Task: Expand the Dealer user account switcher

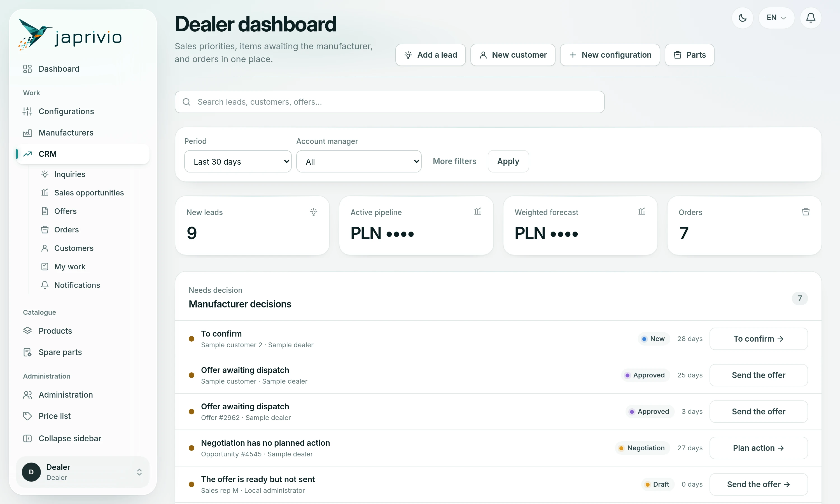Action: pyautogui.click(x=139, y=472)
